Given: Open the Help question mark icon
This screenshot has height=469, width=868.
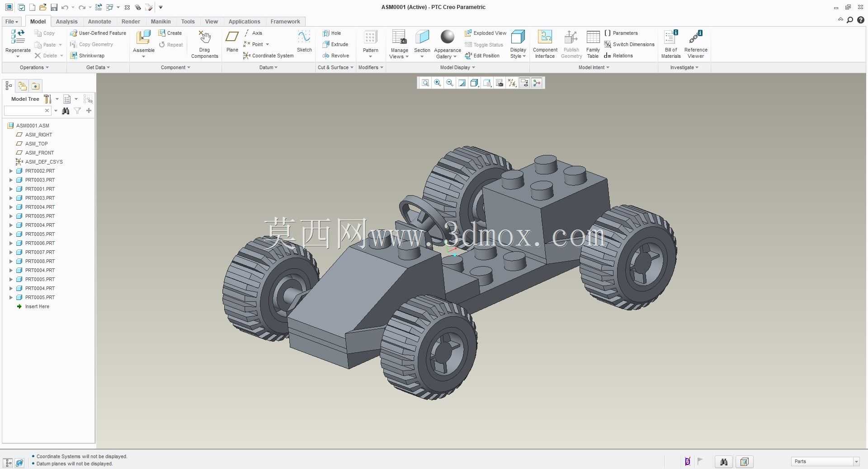Looking at the screenshot, I should click(861, 20).
